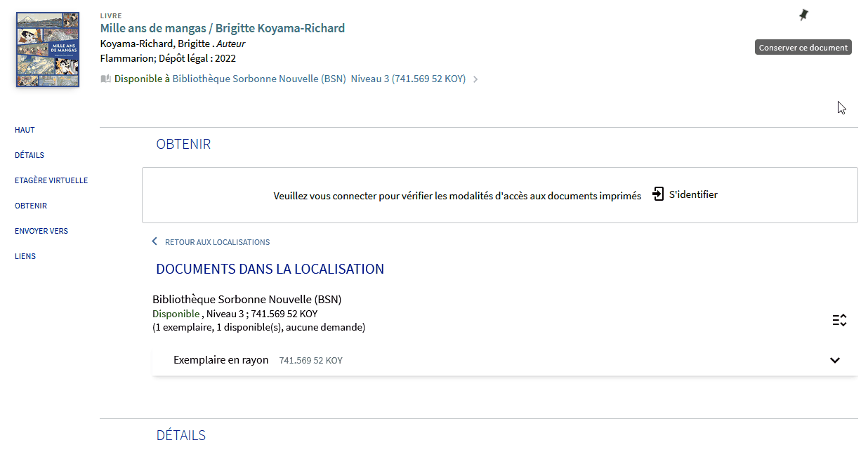The image size is (868, 452).
Task: Open the ENVOYER VERS section
Action: coord(41,230)
